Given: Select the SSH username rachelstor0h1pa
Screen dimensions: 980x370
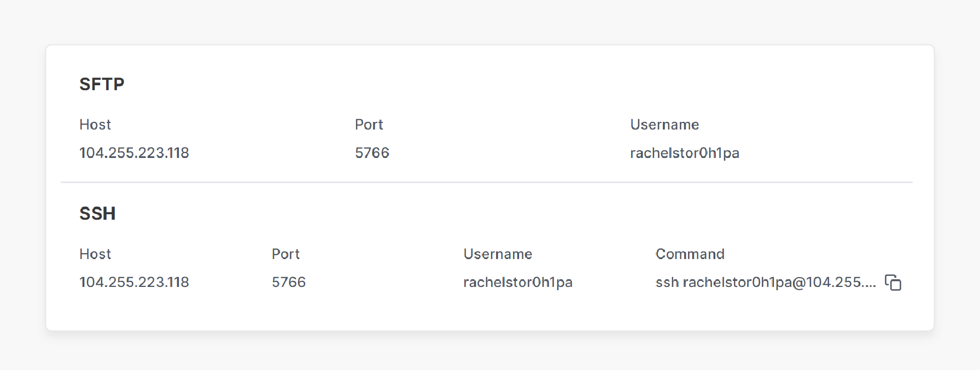Looking at the screenshot, I should pos(518,282).
